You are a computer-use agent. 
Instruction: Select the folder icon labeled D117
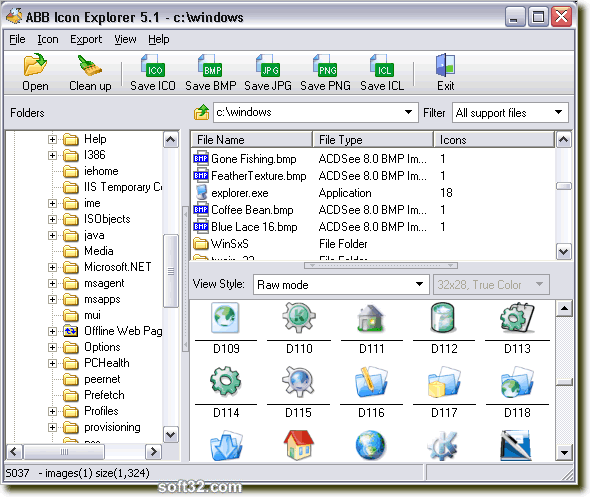444,381
